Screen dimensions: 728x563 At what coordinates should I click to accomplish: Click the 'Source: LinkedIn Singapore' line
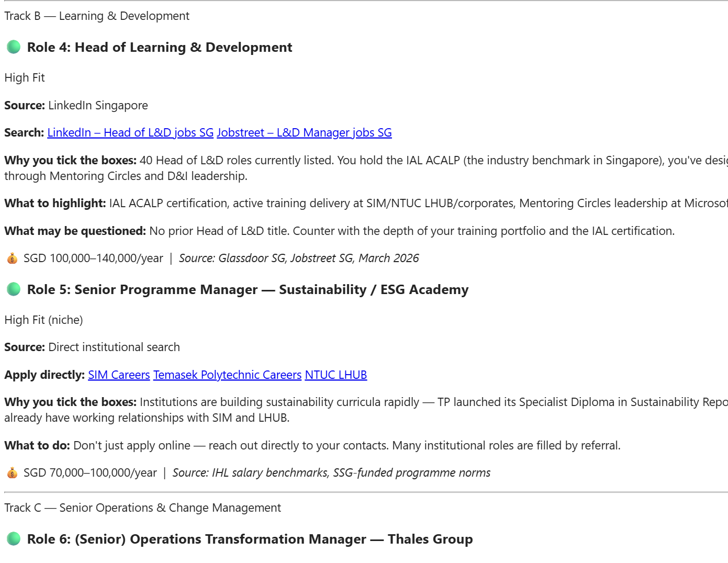tap(76, 105)
